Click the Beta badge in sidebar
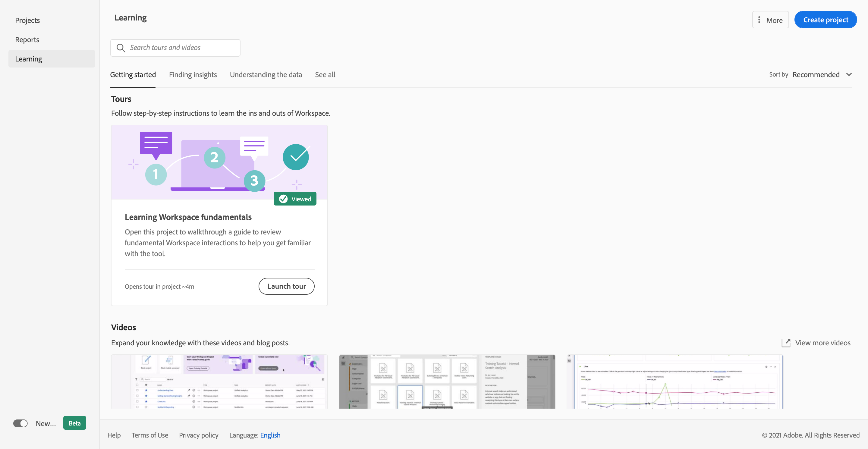This screenshot has width=868, height=449. 74,423
